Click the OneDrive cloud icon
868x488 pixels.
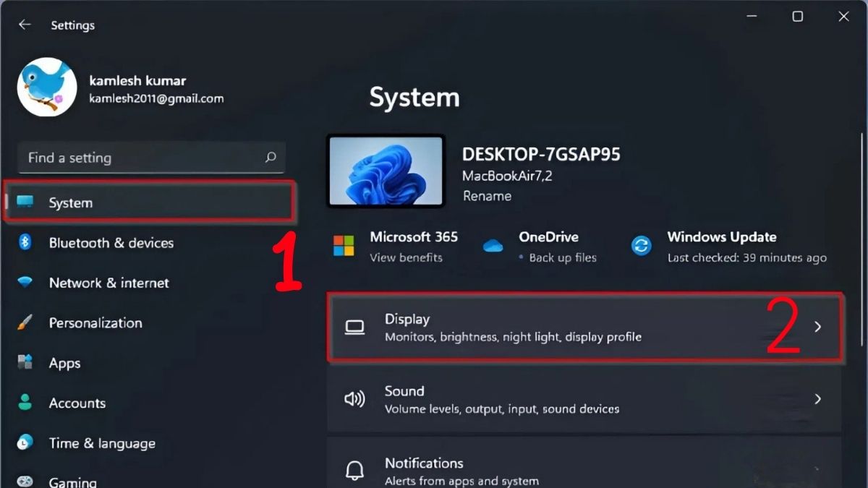pos(493,246)
